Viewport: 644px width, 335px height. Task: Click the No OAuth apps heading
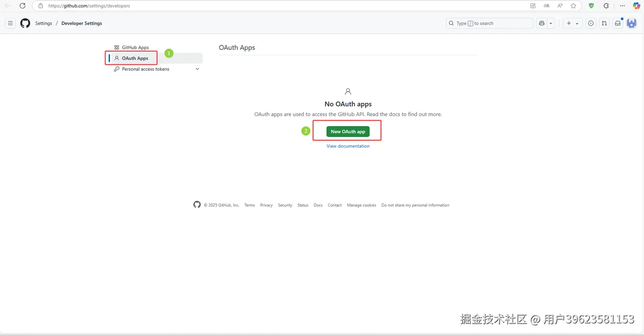348,104
